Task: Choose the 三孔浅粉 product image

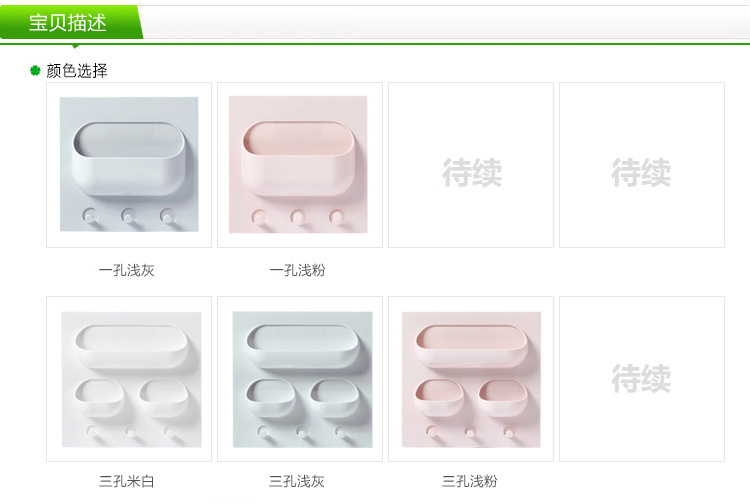Action: tap(471, 379)
